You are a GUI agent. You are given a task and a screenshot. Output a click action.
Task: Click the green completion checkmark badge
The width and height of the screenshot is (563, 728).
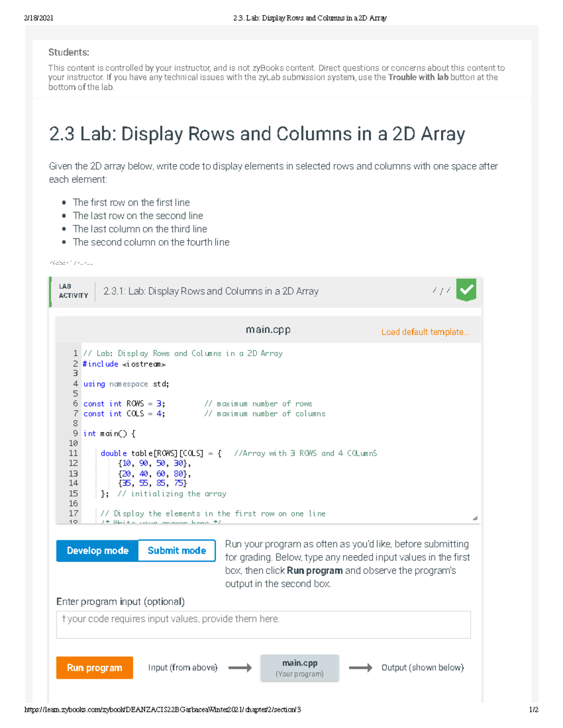466,290
